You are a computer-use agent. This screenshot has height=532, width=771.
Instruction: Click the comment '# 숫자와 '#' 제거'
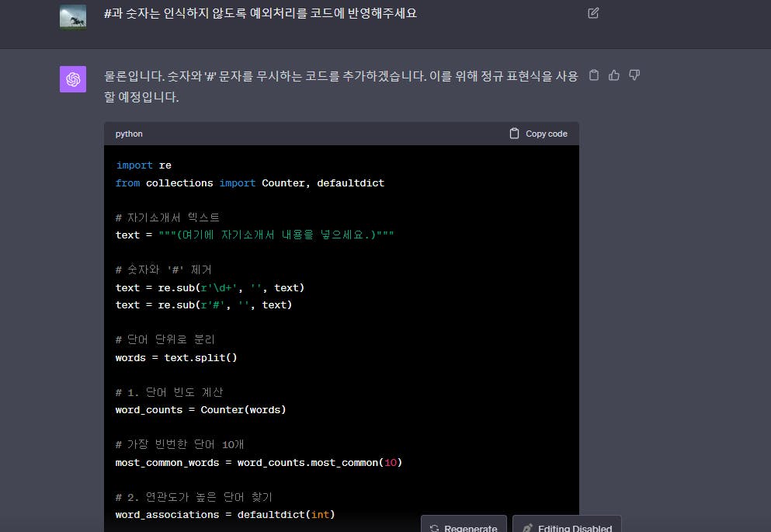click(x=164, y=269)
